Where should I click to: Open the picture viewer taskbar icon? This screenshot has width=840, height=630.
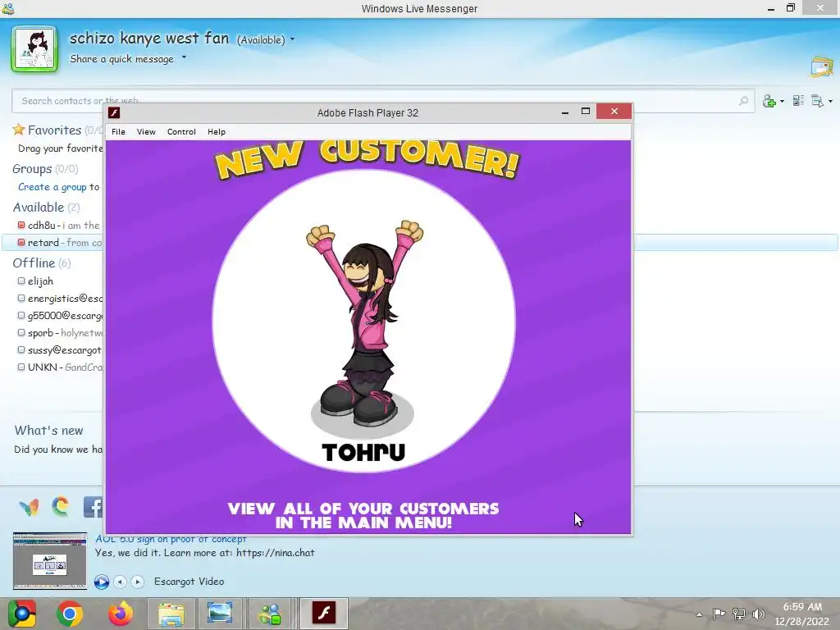click(220, 614)
